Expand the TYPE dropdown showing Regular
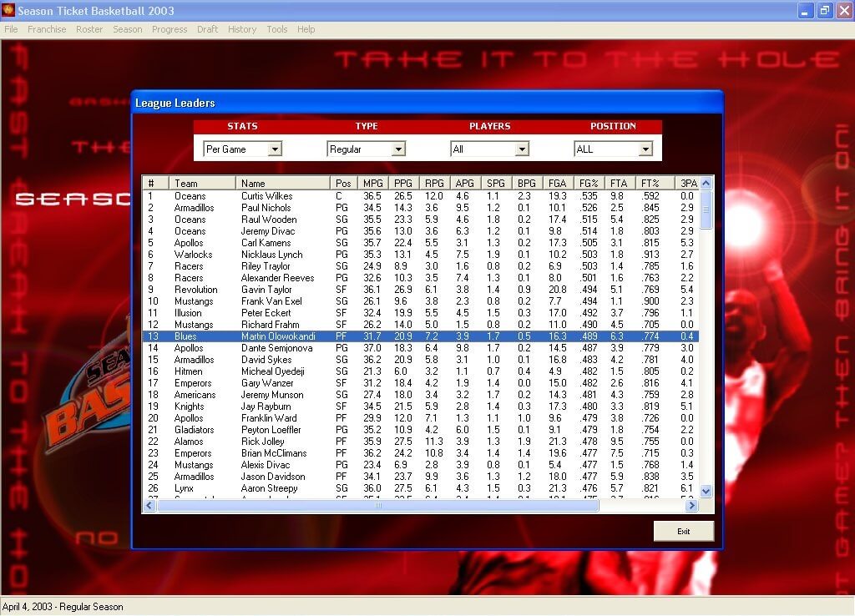Image resolution: width=855 pixels, height=616 pixels. 398,149
